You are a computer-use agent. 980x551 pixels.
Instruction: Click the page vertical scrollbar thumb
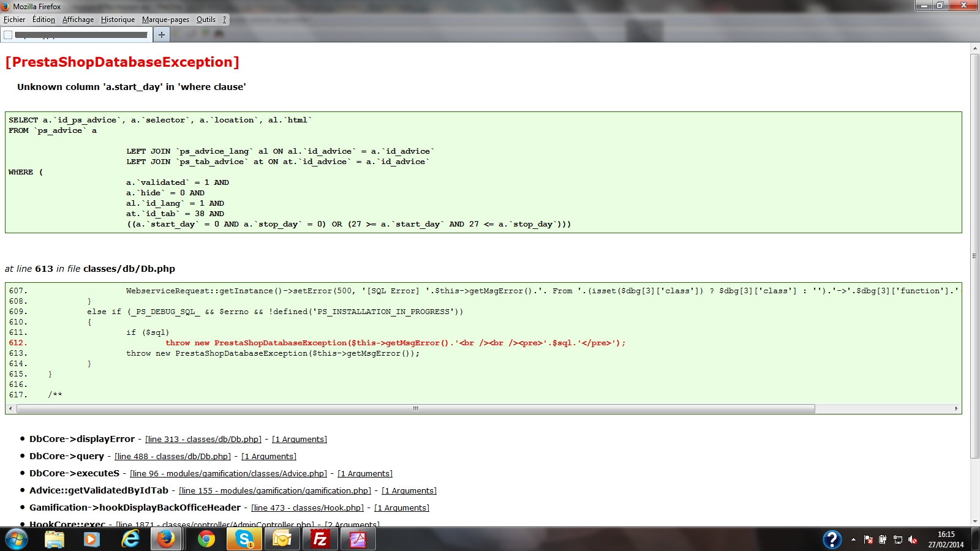point(974,256)
